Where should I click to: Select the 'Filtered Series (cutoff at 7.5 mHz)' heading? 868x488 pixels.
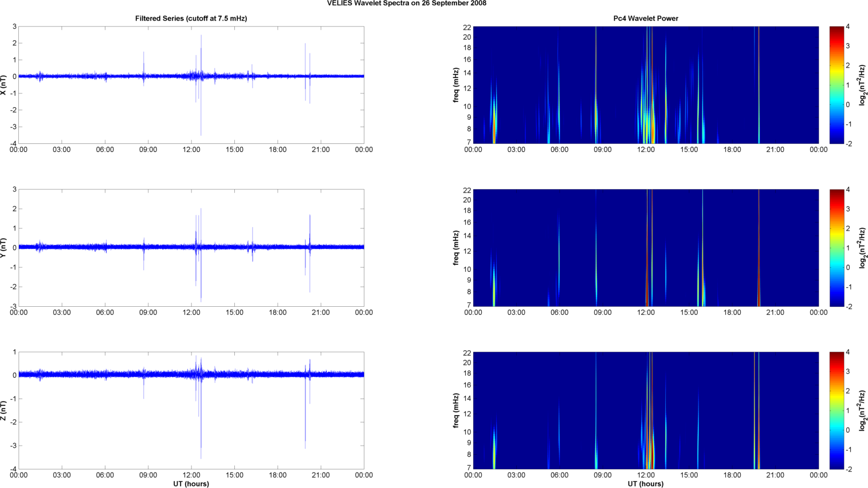point(191,18)
